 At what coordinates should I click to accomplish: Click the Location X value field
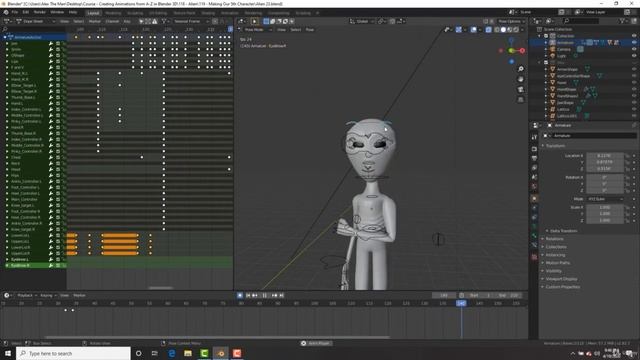[604, 156]
